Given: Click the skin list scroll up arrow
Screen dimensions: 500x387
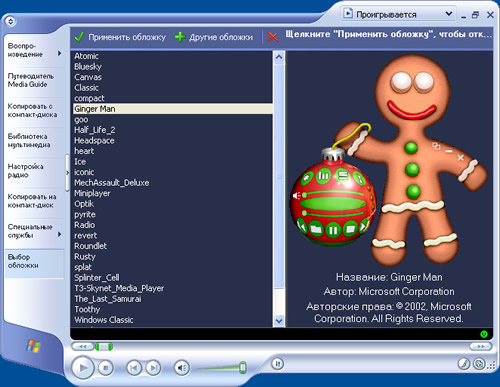Looking at the screenshot, I should click(x=279, y=57).
